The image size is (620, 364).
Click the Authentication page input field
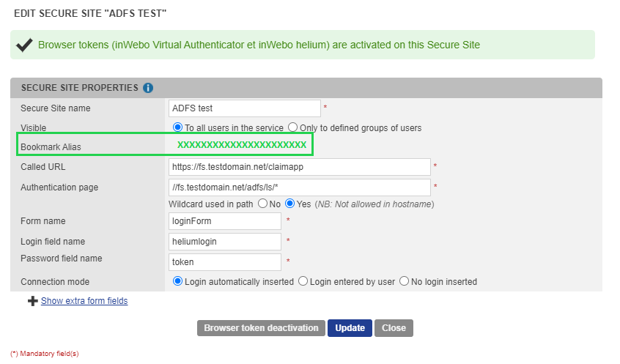299,187
